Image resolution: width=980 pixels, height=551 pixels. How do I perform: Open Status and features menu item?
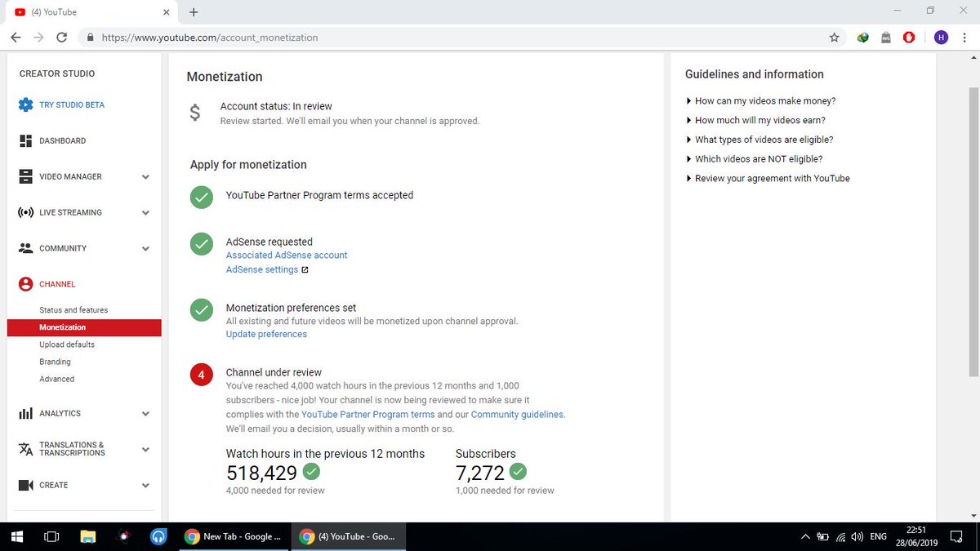pos(73,310)
